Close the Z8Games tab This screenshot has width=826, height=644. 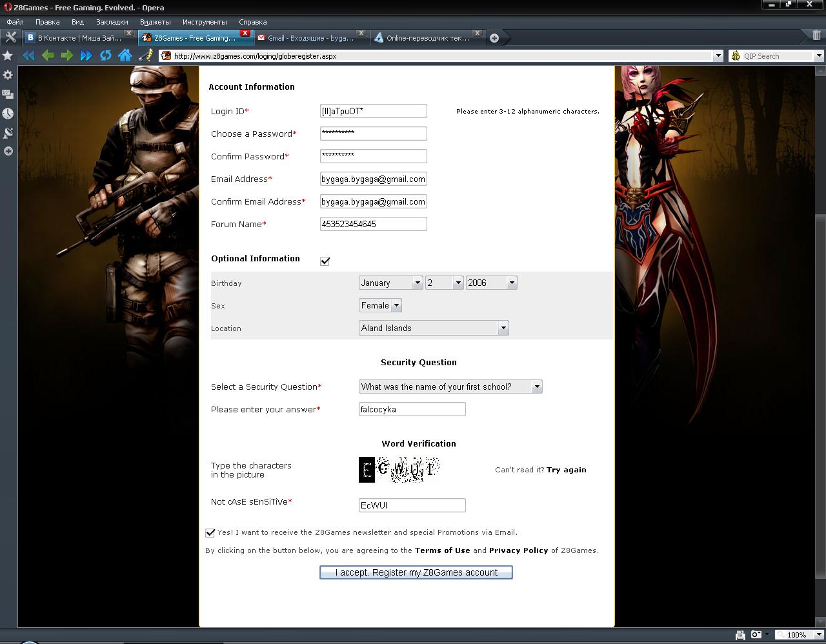[245, 33]
